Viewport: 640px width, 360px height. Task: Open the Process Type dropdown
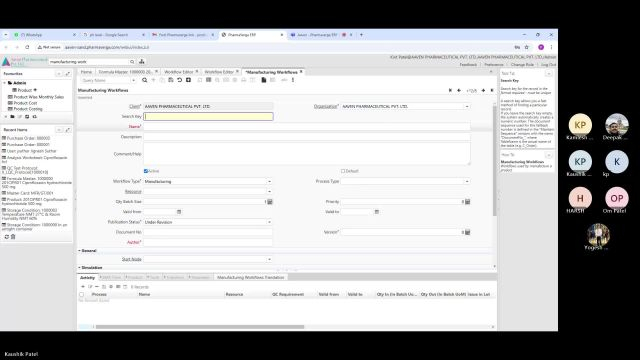click(x=467, y=181)
